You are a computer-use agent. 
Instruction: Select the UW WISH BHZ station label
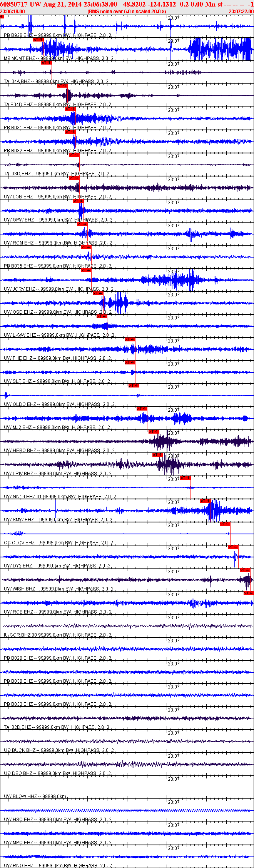58,589
